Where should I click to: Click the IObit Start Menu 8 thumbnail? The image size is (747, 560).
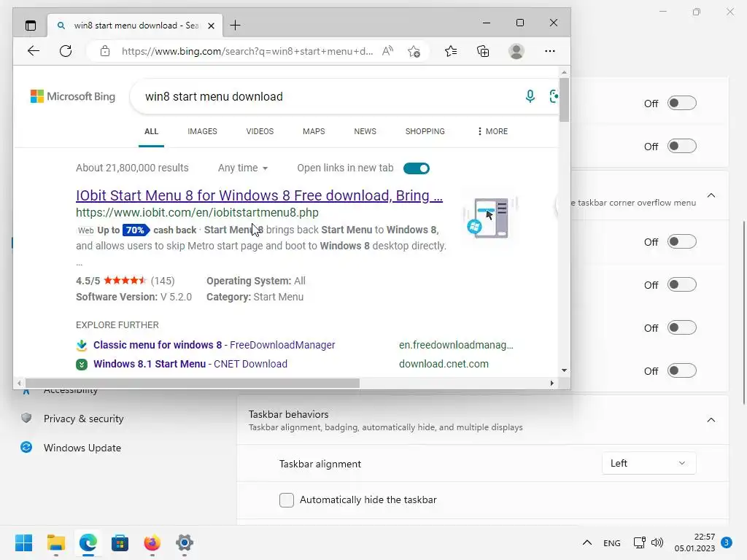coord(489,218)
